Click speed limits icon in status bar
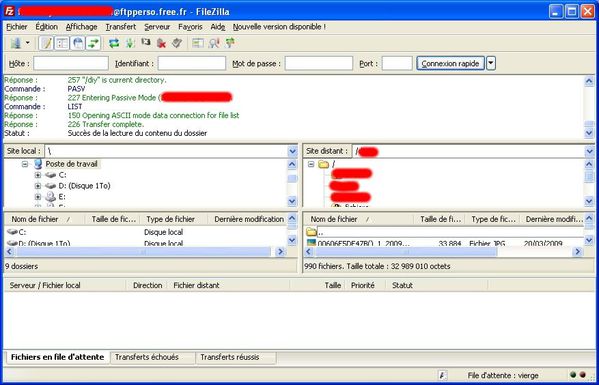Image resolution: width=599 pixels, height=385 pixels. (443, 375)
